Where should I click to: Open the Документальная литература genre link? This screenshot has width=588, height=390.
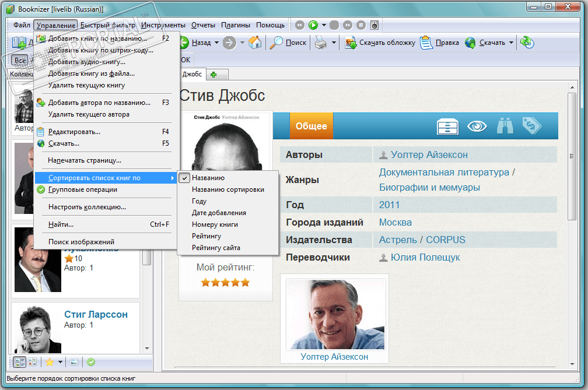(444, 173)
